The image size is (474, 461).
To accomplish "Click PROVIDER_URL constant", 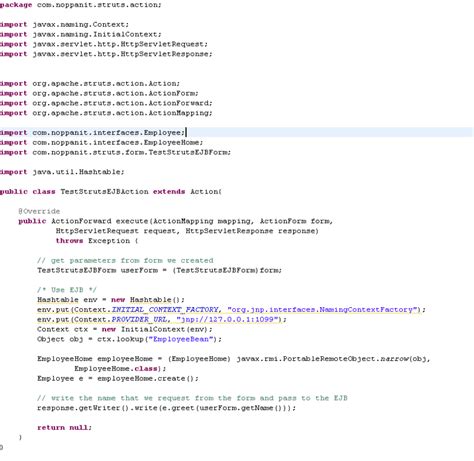I will 139,319.
